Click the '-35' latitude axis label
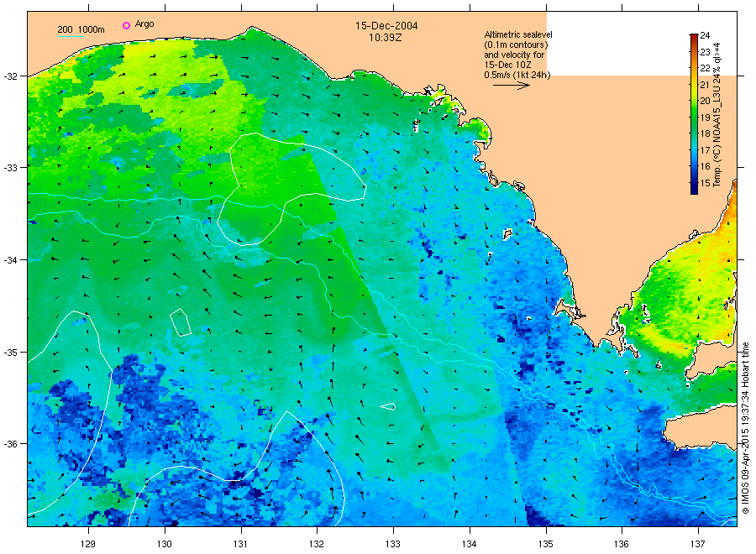Image resolution: width=756 pixels, height=554 pixels. 10,353
